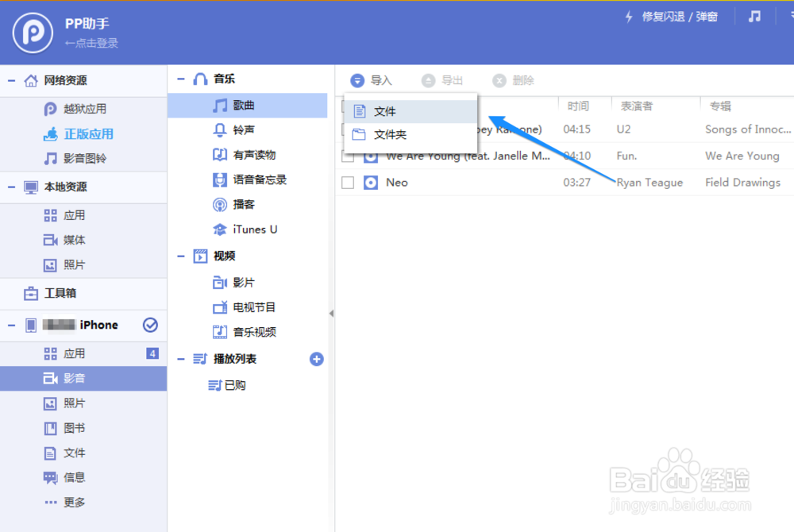This screenshot has width=794, height=532.
Task: Click the 导入 import button
Action: tap(371, 80)
